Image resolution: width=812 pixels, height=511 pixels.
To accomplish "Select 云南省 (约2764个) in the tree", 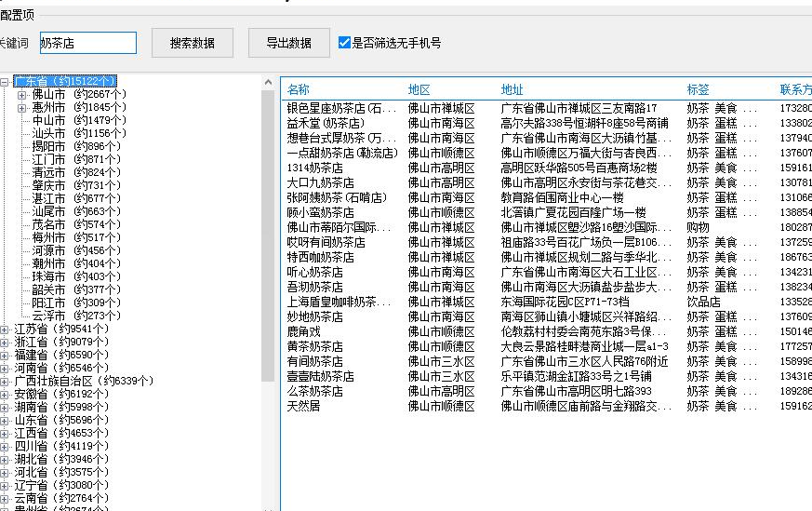I will pos(61,499).
